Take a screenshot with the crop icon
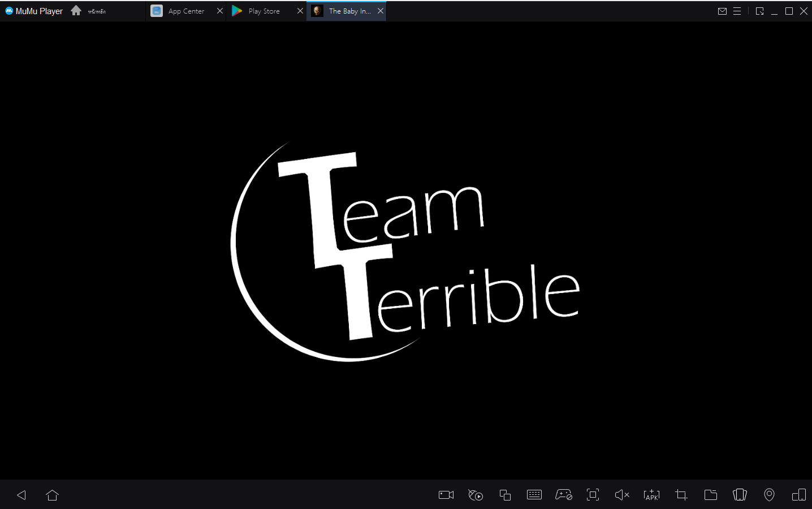The height and width of the screenshot is (509, 812). pyautogui.click(x=681, y=495)
